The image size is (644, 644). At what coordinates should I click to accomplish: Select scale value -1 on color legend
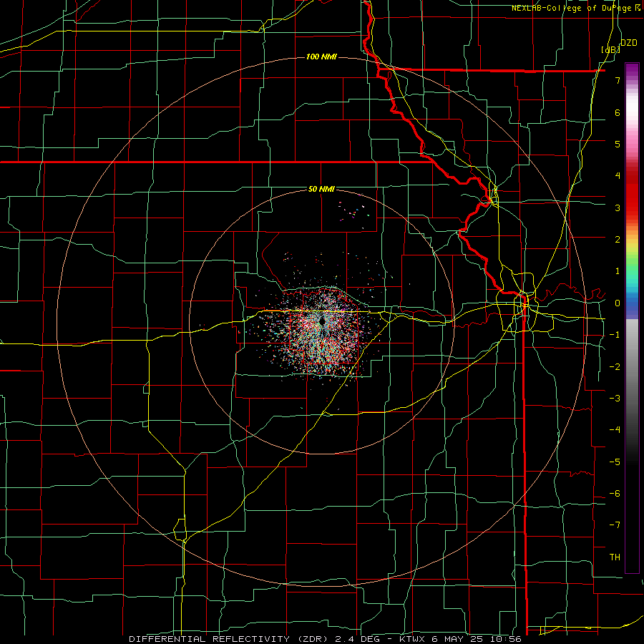tap(615, 335)
